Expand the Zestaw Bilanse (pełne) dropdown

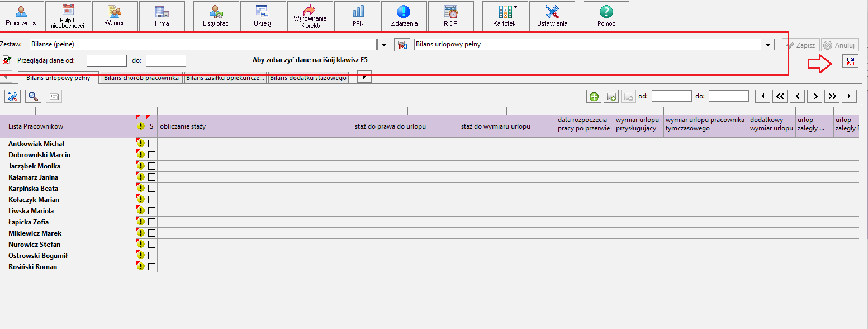coord(383,45)
